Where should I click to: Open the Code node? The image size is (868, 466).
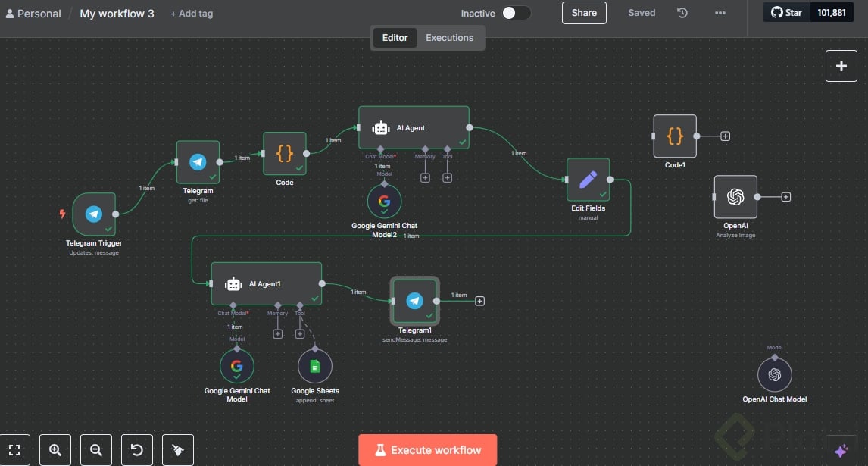(285, 154)
